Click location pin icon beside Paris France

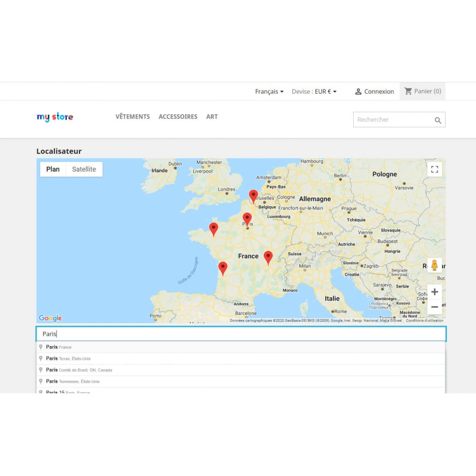click(x=40, y=347)
